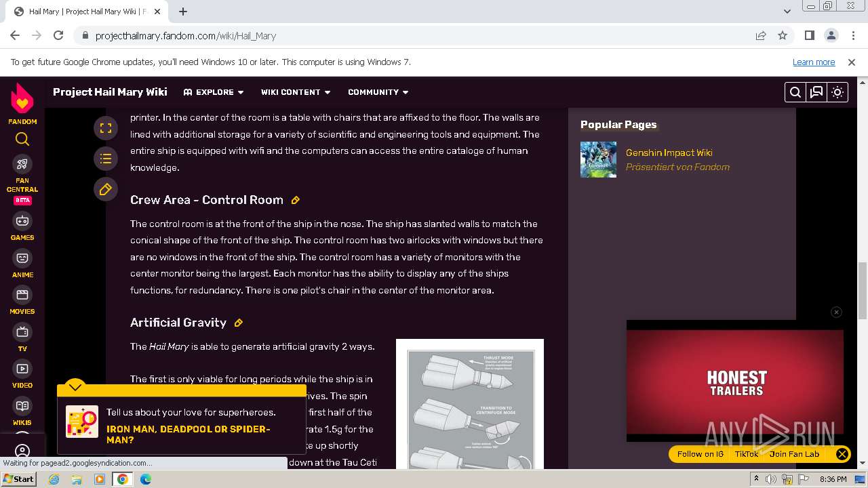Click Learn more about Chrome updates
Viewport: 868px width, 488px height.
point(814,62)
